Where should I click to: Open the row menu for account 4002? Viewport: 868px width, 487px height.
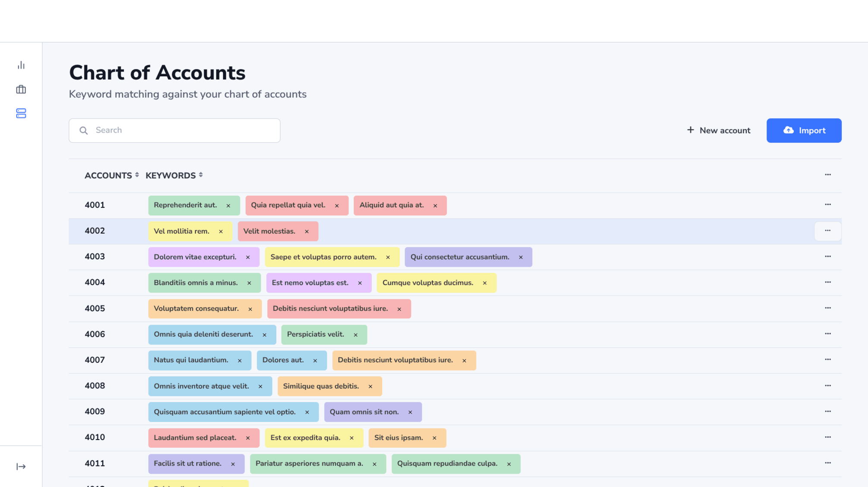pyautogui.click(x=827, y=231)
